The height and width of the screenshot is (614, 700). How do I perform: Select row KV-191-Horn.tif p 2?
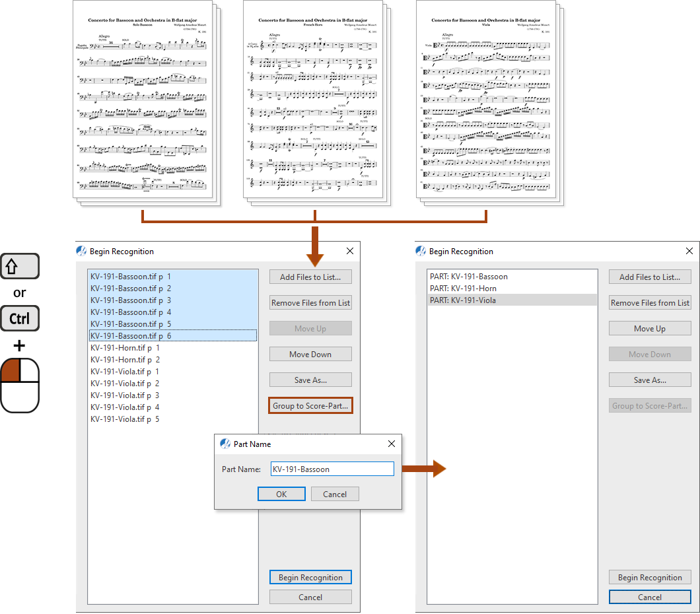(x=173, y=360)
